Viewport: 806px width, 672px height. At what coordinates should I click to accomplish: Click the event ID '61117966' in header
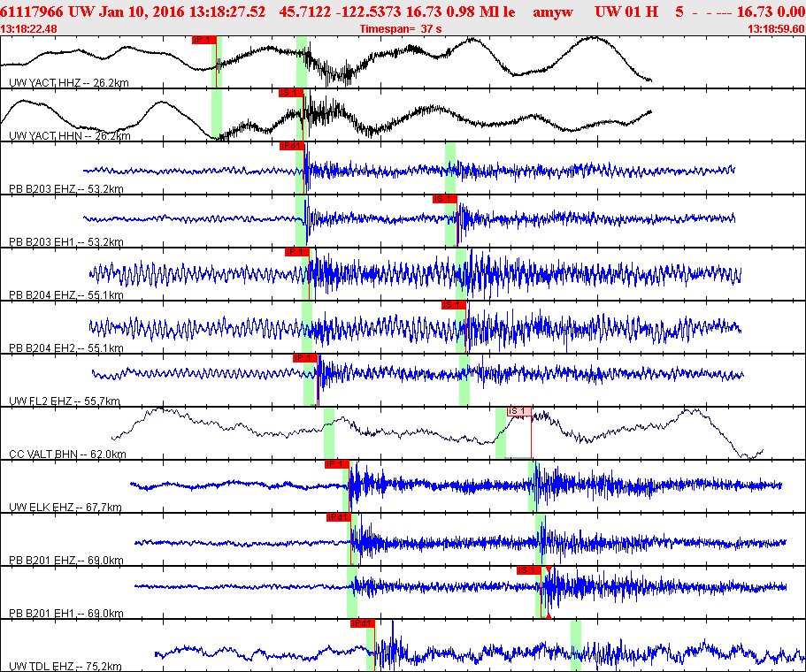pos(33,11)
